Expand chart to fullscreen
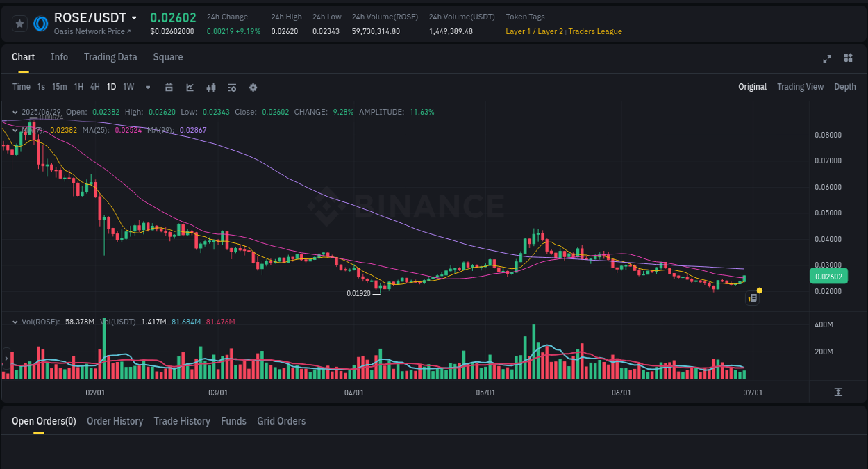Image resolution: width=868 pixels, height=469 pixels. point(827,59)
